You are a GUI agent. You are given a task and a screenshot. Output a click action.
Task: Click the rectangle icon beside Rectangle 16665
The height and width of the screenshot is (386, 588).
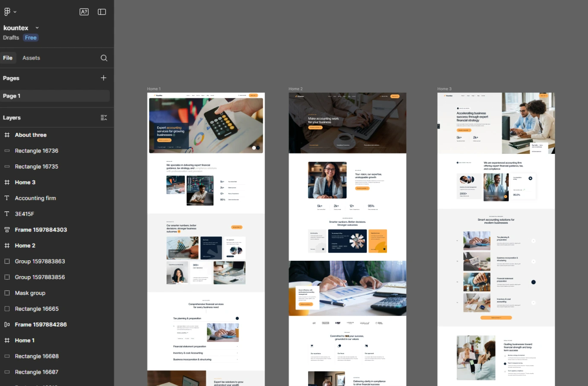click(6, 308)
